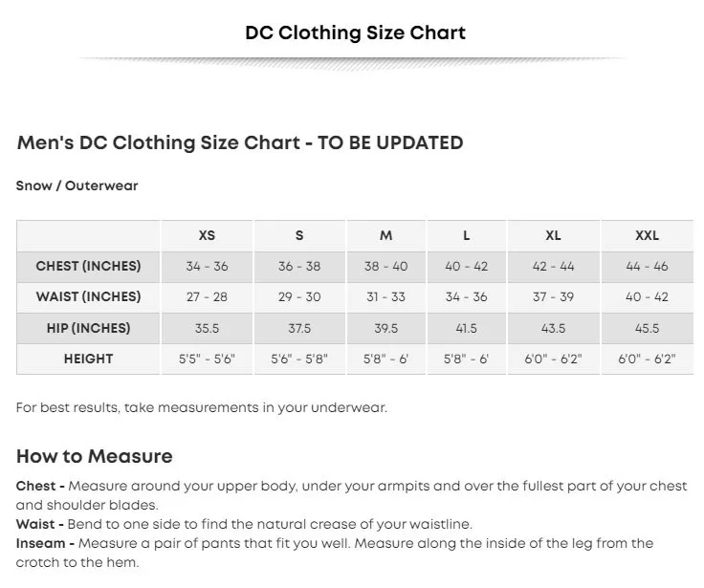Click the bold Inseam - label
704x588 pixels.
(x=46, y=543)
